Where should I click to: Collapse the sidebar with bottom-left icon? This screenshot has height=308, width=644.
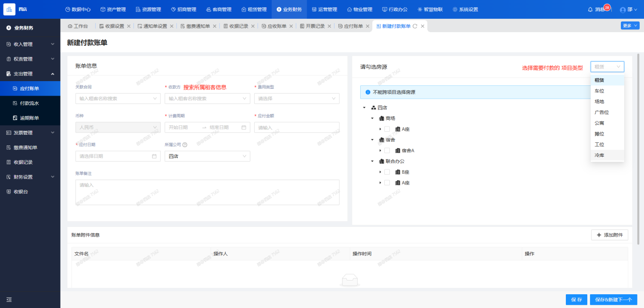9,299
